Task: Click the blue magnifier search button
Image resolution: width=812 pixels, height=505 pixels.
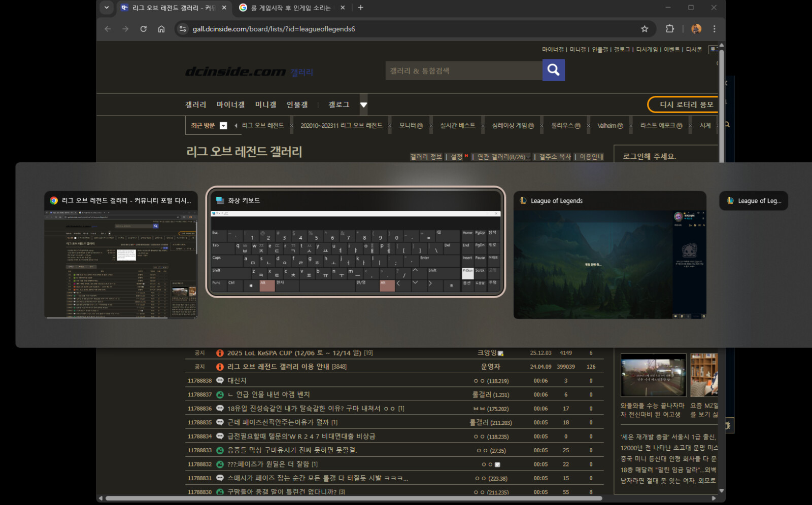Action: tap(553, 70)
